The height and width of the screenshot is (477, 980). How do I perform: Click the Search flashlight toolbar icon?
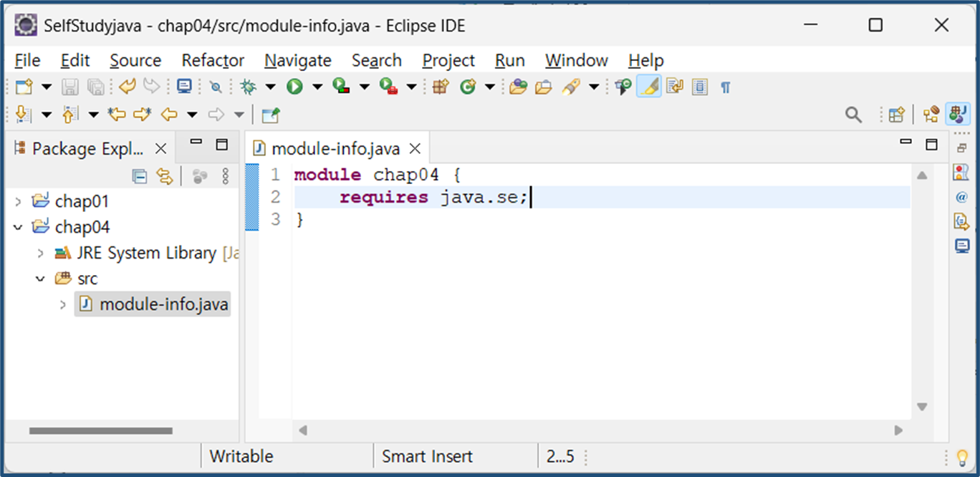point(571,87)
